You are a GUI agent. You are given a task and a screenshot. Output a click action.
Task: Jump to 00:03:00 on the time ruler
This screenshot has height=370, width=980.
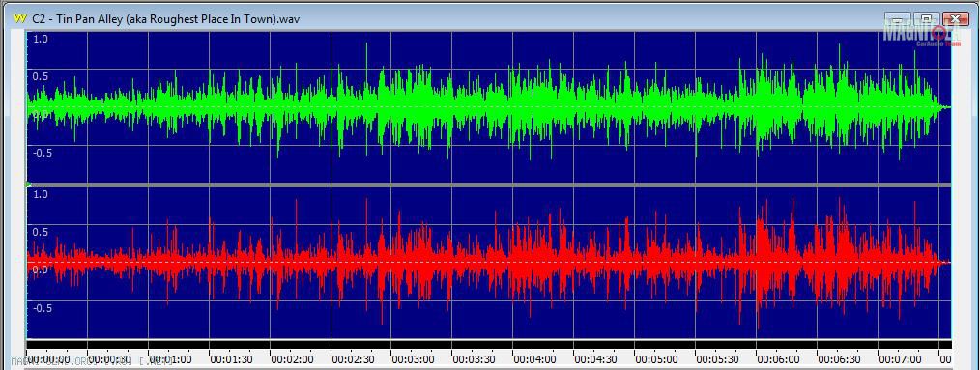[413, 360]
